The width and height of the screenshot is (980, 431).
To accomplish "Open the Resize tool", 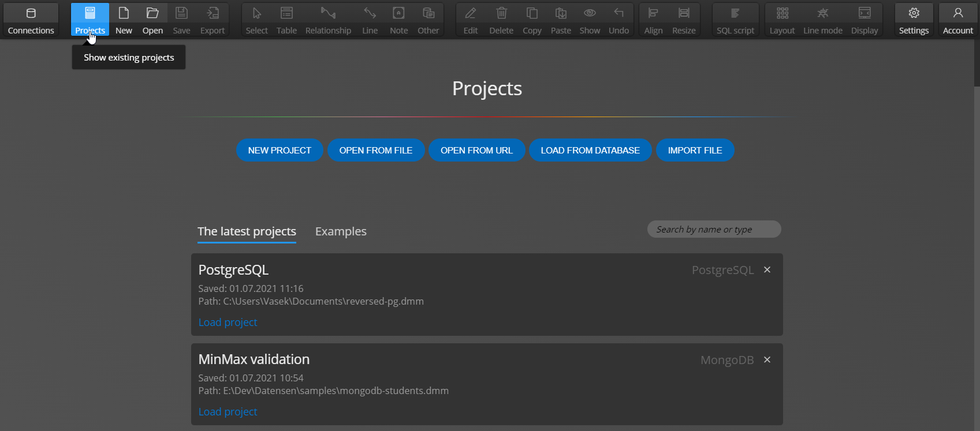I will (684, 20).
